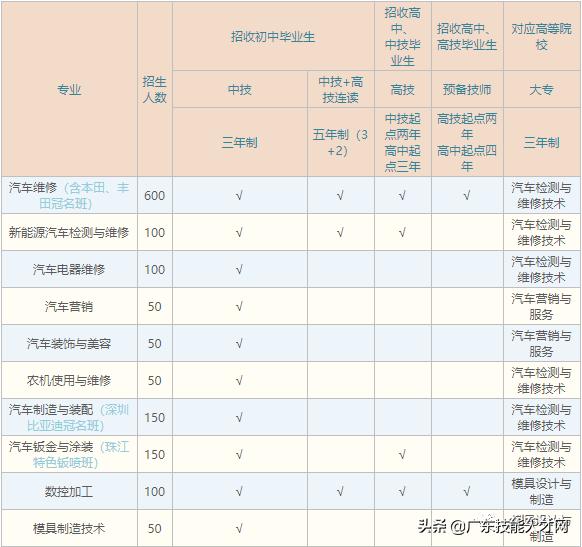Click the 预备技师 sub-header cell
This screenshot has height=547, width=582.
pyautogui.click(x=467, y=89)
